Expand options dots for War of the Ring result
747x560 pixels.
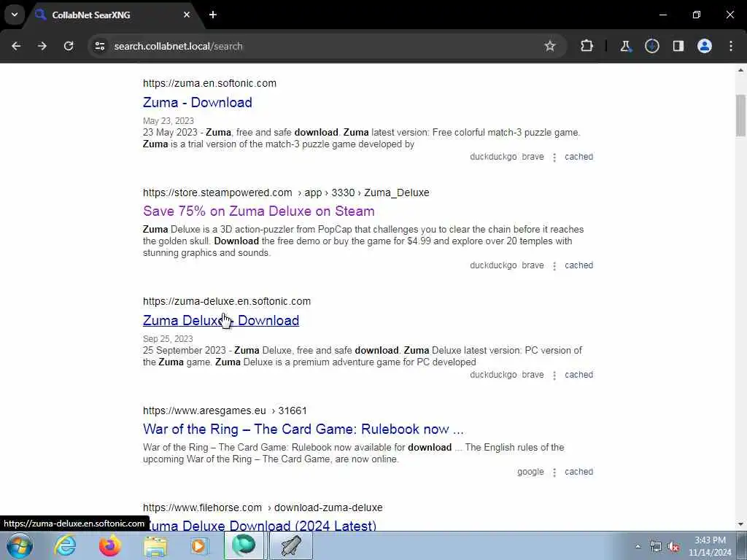click(554, 472)
